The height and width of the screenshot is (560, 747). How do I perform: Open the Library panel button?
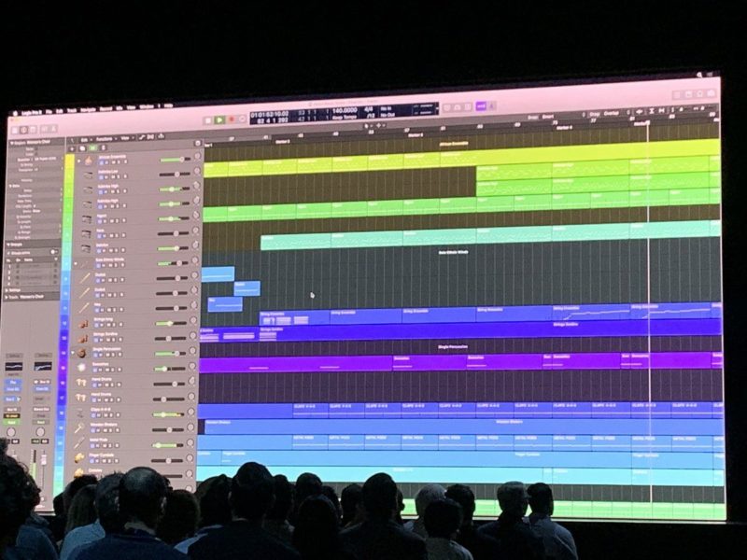(15, 130)
